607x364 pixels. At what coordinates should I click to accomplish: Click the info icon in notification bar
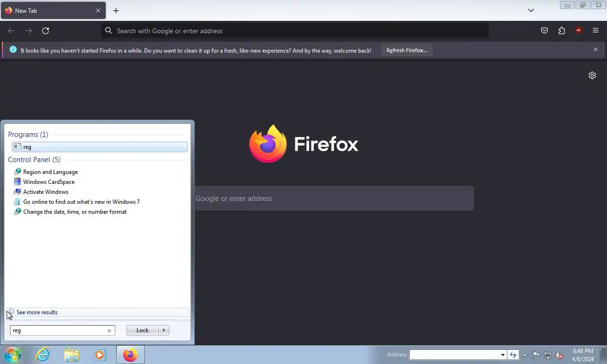(x=13, y=49)
